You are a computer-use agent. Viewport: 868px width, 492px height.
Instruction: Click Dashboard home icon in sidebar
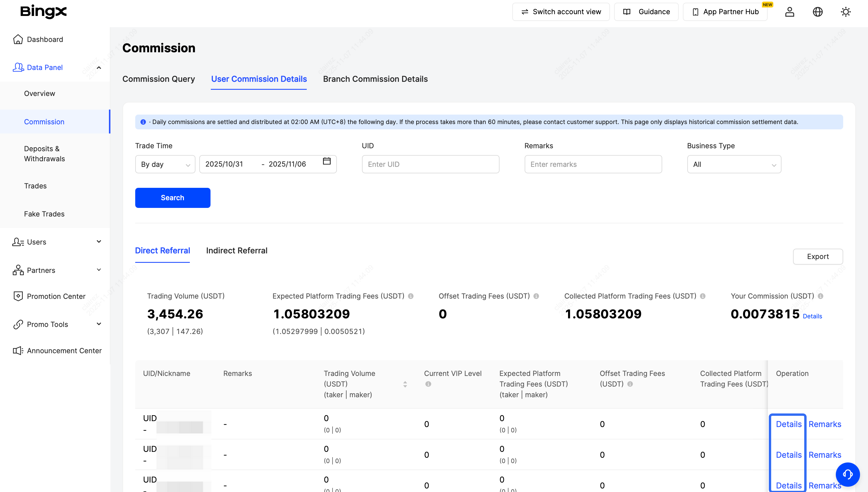click(x=18, y=39)
